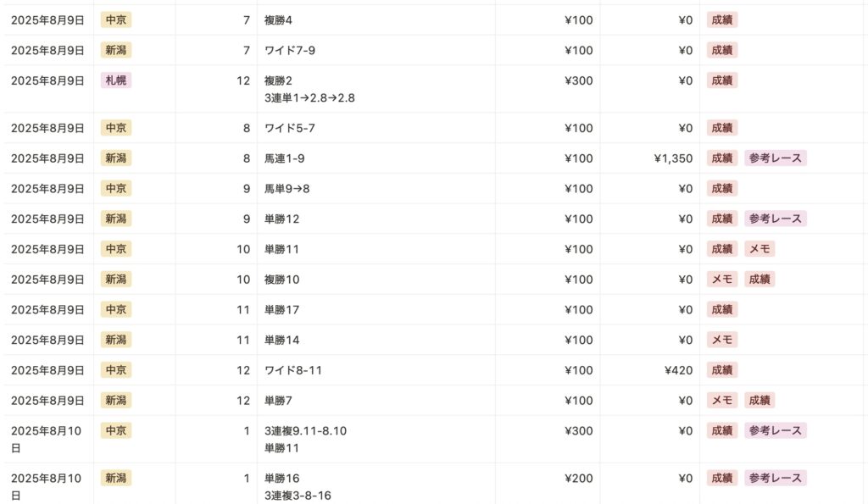868x504 pixels.
Task: Click the 3連単1→2.8→2.8 bet cell
Action: coord(309,98)
